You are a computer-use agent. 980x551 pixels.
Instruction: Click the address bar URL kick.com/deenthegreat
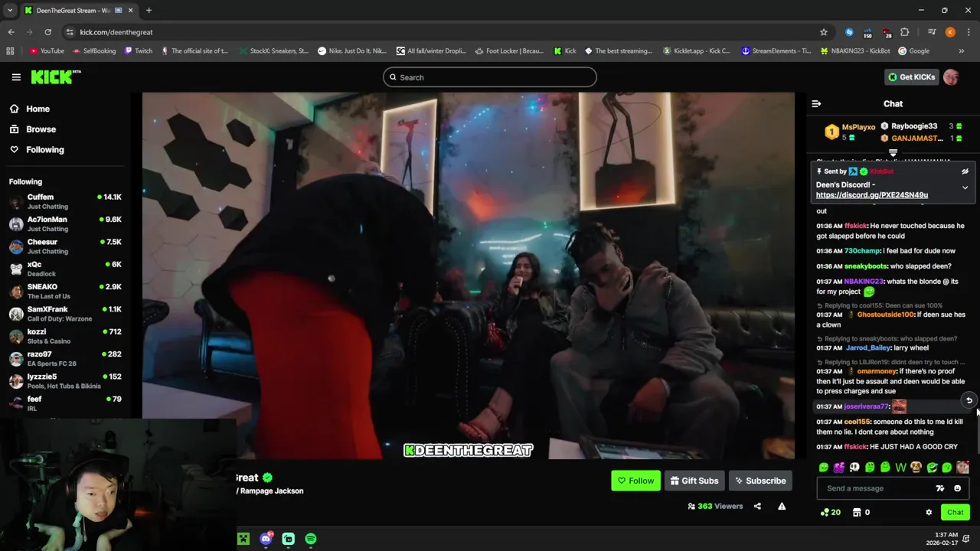(116, 32)
